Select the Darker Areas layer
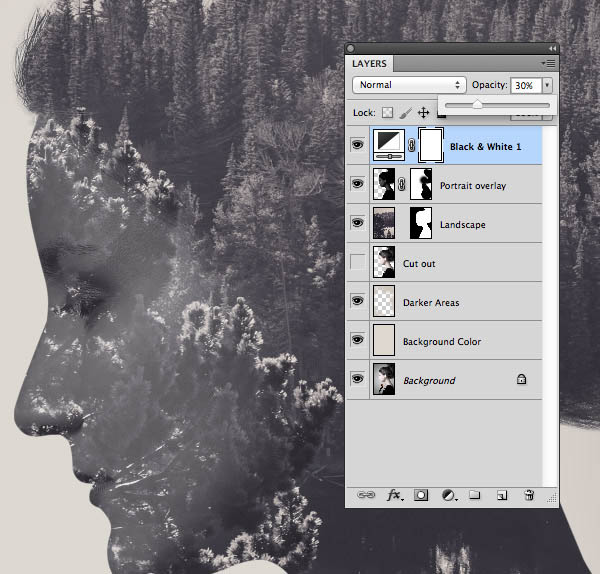 [x=444, y=302]
